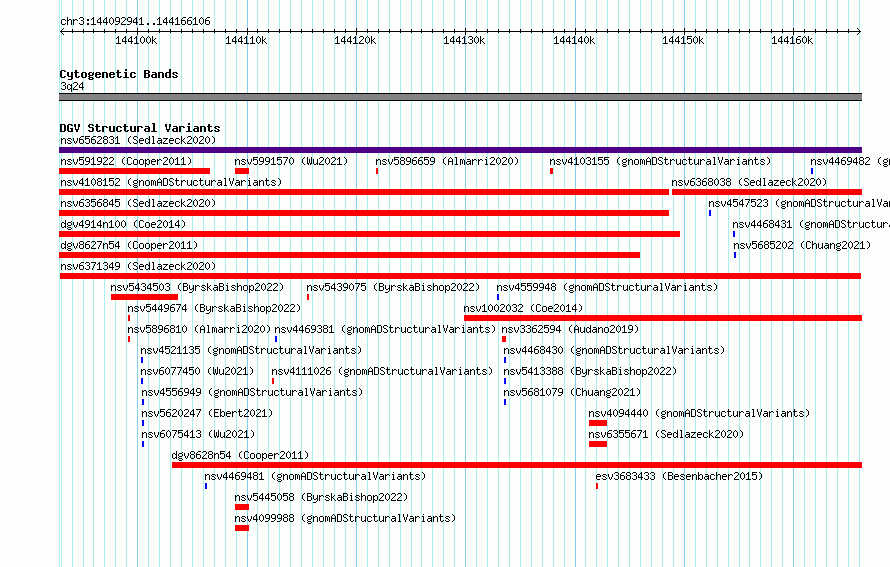The height and width of the screenshot is (567, 890).
Task: Open nsv4103155 gnomAD variant label
Action: point(660,161)
